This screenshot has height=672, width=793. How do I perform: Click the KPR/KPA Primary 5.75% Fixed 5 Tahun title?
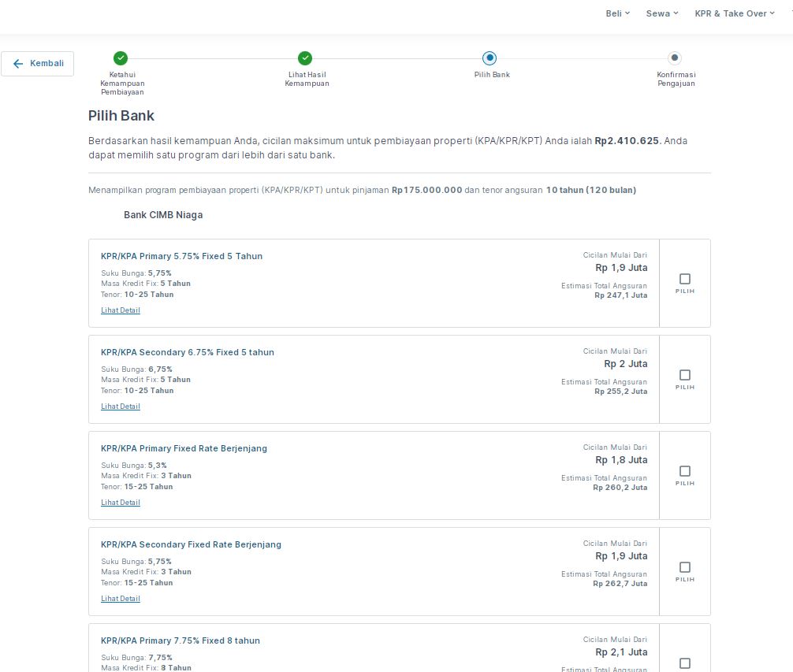181,256
